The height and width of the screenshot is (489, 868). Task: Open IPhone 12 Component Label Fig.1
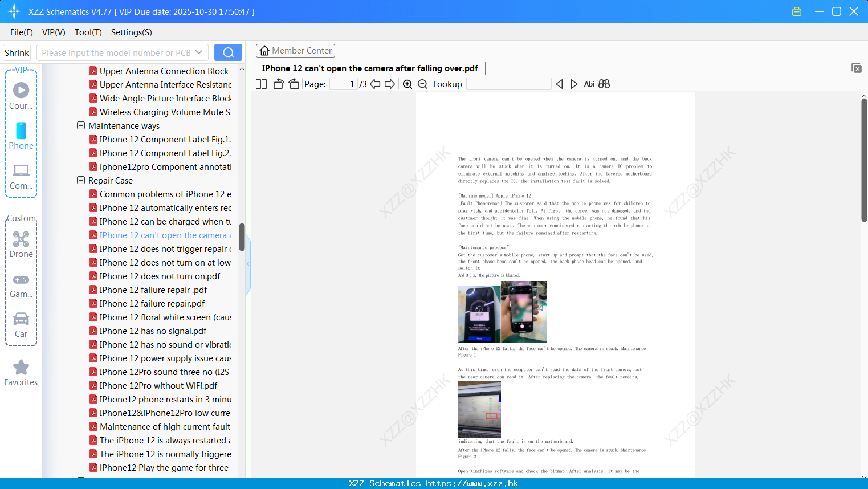pos(160,139)
